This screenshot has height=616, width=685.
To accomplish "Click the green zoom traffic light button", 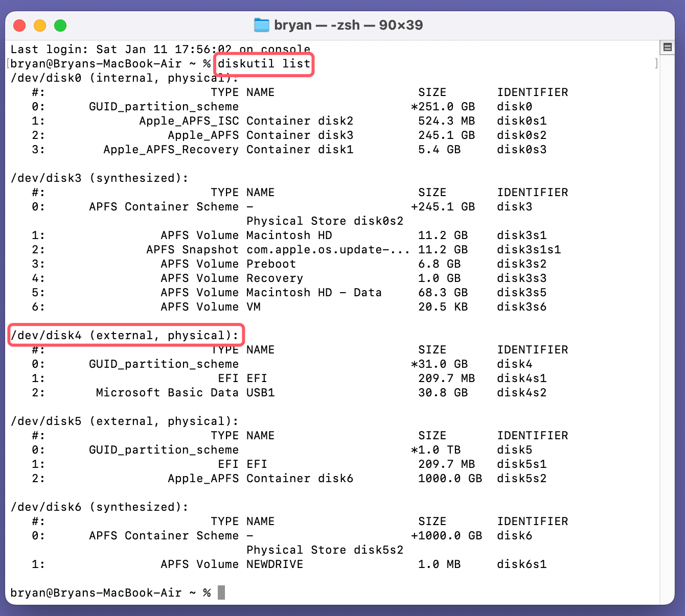I will [x=60, y=25].
